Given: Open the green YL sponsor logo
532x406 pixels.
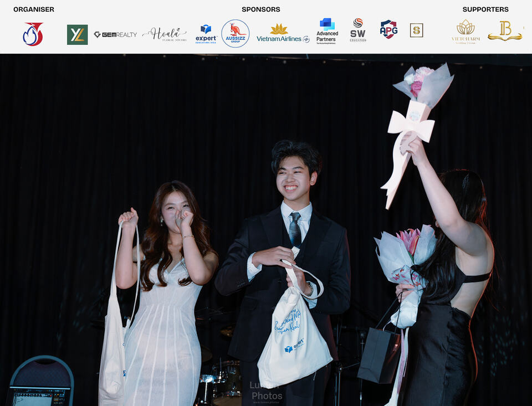Looking at the screenshot, I should pos(78,34).
